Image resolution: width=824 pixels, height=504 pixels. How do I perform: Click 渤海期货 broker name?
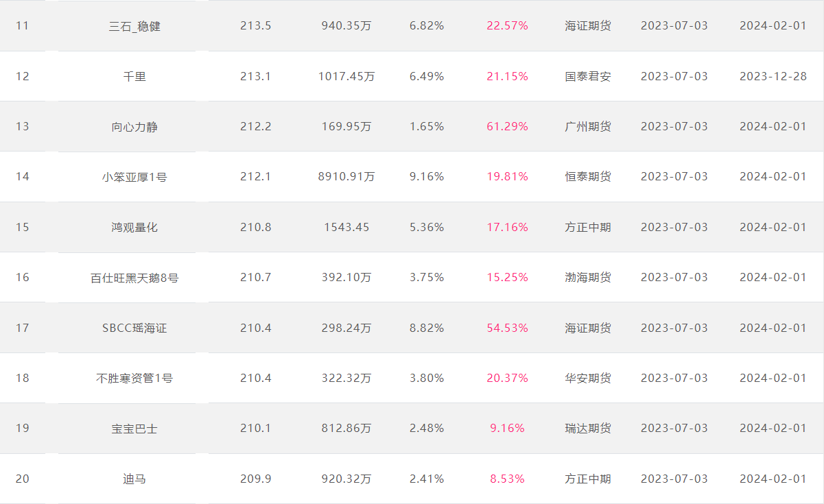coord(588,278)
